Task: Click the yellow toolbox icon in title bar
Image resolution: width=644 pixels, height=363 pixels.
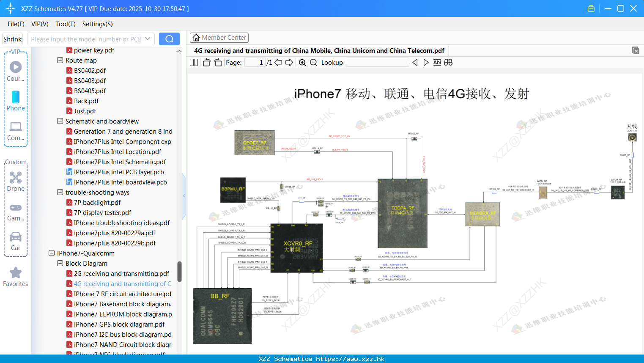Action: pyautogui.click(x=591, y=8)
